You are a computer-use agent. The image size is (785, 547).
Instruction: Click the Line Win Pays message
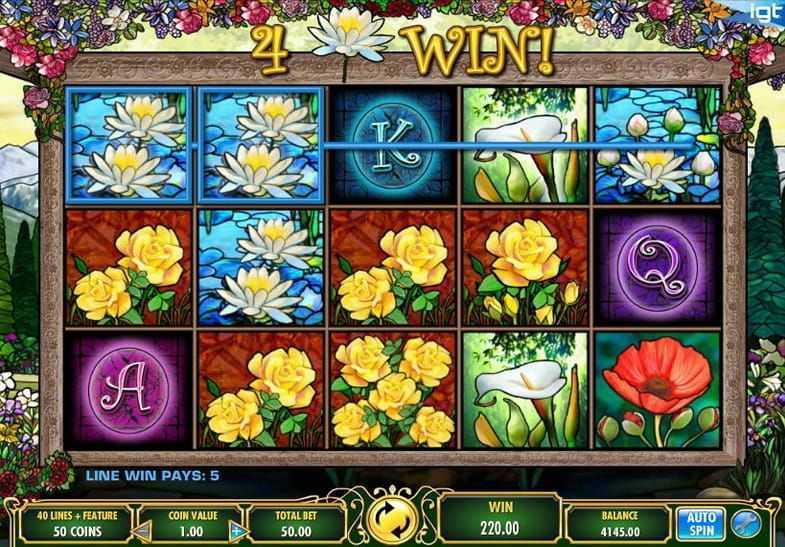[152, 475]
